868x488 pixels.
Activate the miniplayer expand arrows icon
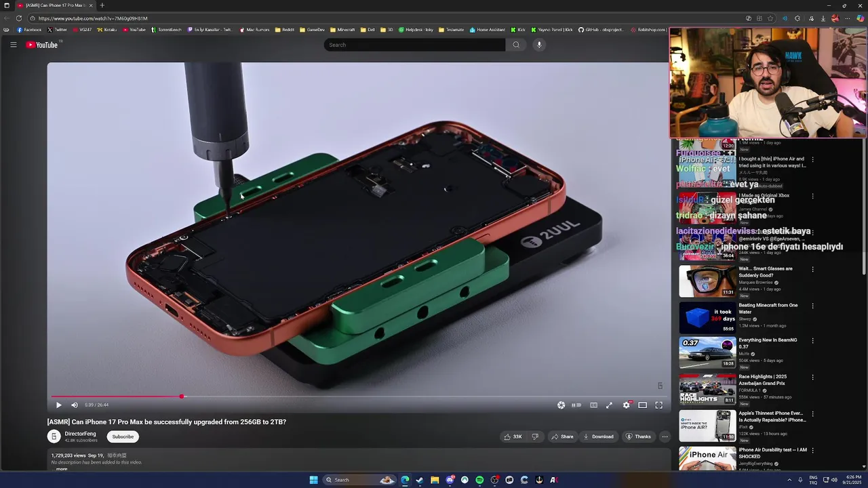[609, 405]
